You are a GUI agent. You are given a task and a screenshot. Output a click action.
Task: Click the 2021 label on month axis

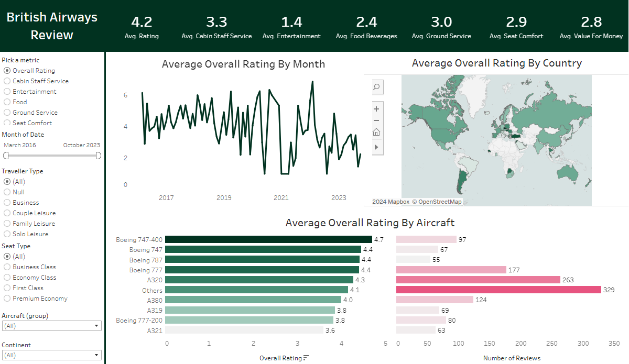point(281,198)
